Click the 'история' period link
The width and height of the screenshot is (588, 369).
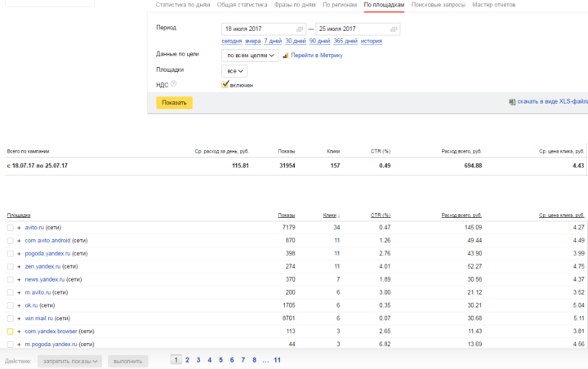coord(372,41)
